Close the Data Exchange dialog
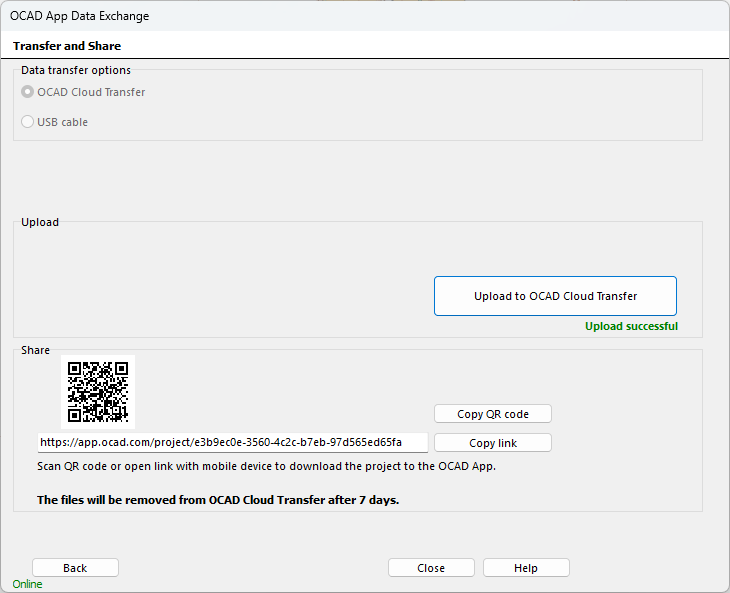Image resolution: width=730 pixels, height=593 pixels. (431, 568)
